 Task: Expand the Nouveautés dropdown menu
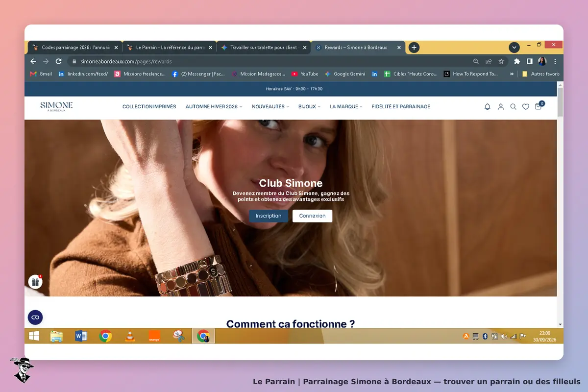coord(270,106)
